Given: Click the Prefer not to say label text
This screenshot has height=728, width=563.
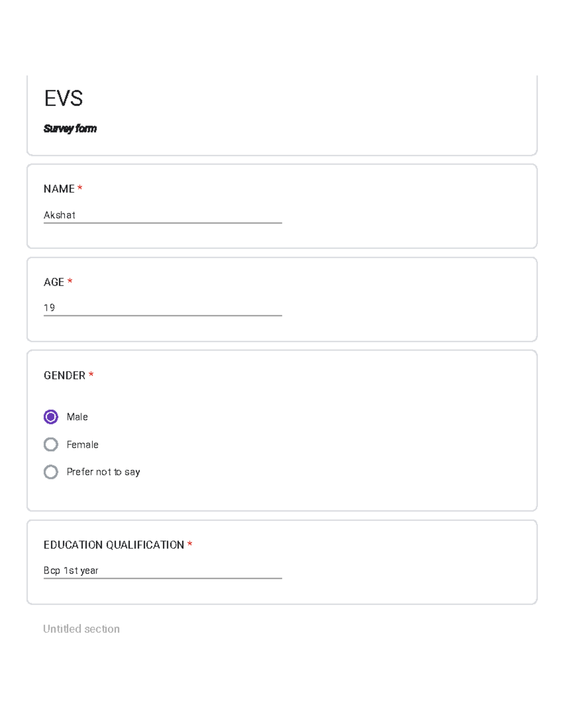Looking at the screenshot, I should pos(103,472).
